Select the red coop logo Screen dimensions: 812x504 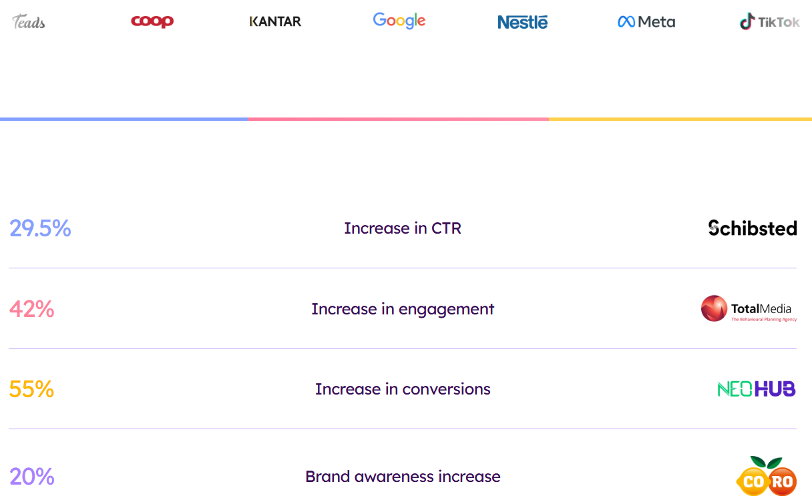point(152,21)
